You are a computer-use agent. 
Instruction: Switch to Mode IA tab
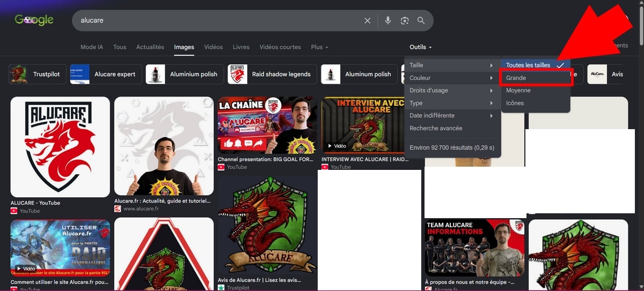tap(92, 47)
